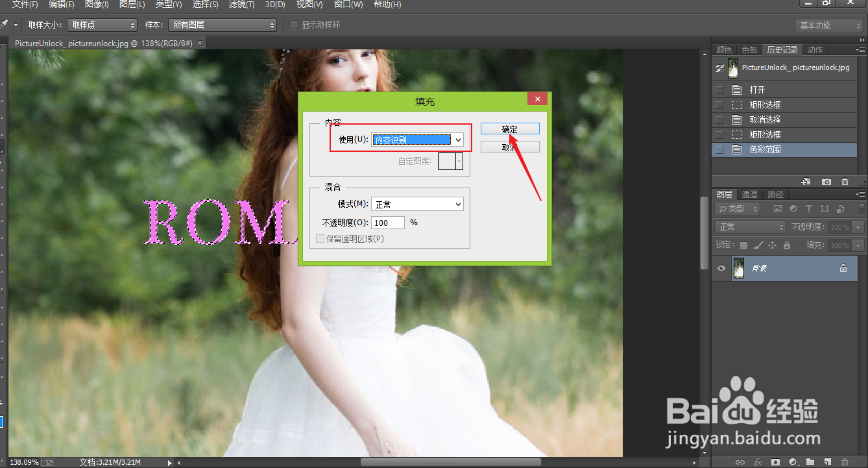Open the blending Mode dropdown in Fill dialog
This screenshot has height=468, width=868.
pyautogui.click(x=418, y=204)
